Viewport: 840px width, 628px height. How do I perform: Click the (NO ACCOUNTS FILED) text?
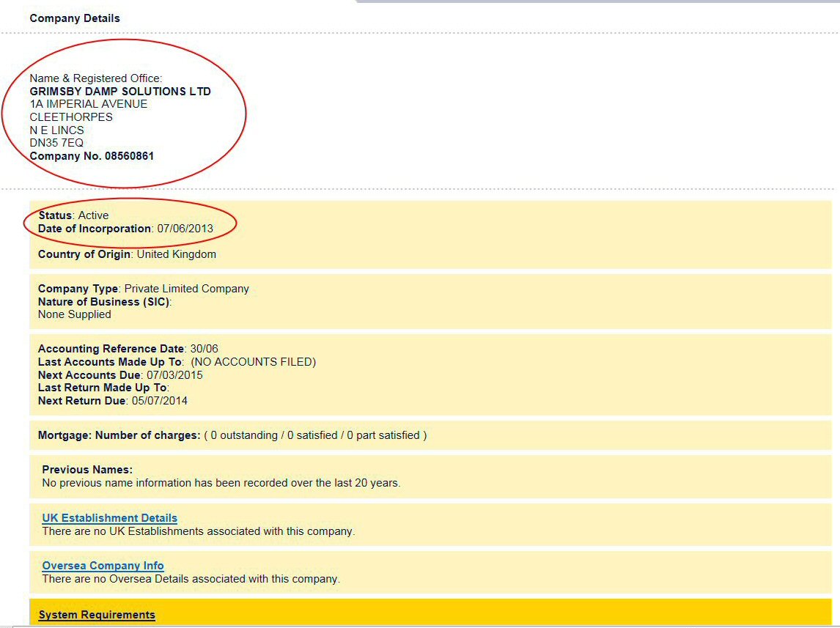tap(253, 362)
